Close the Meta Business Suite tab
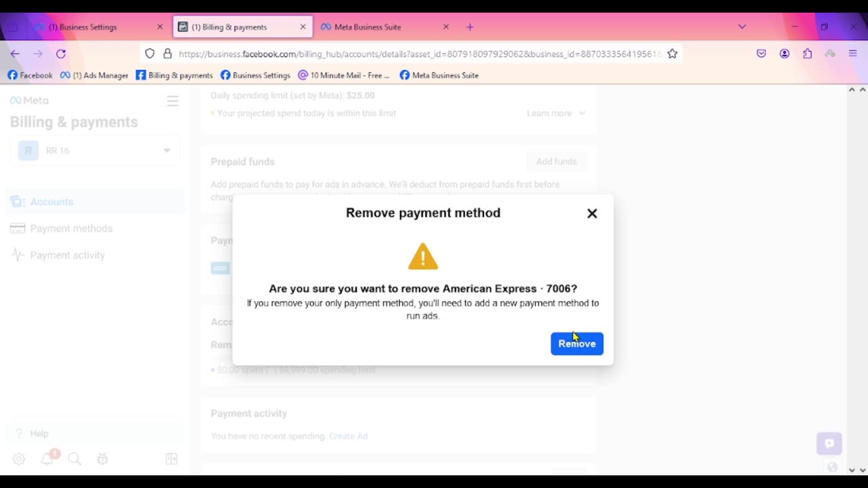868x488 pixels. click(x=446, y=27)
